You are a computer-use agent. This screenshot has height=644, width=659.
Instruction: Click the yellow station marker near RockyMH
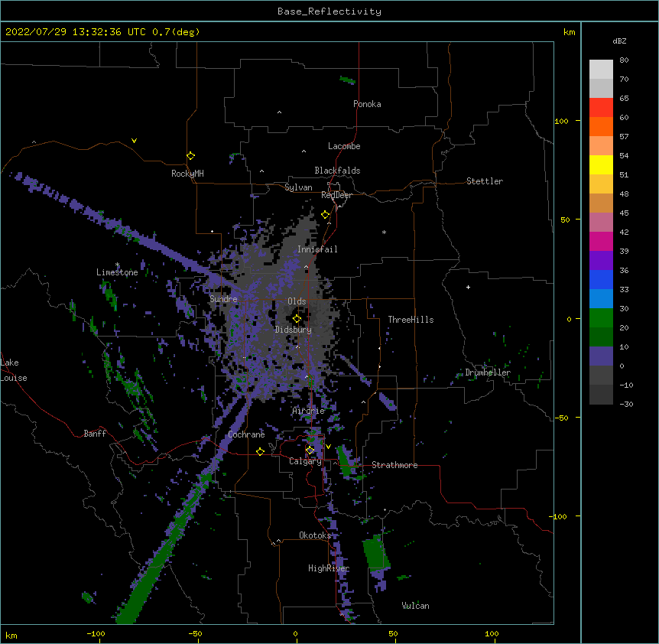191,156
